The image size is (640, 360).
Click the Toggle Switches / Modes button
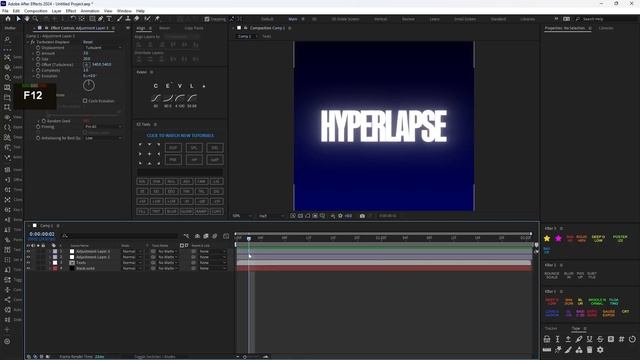pyautogui.click(x=155, y=356)
